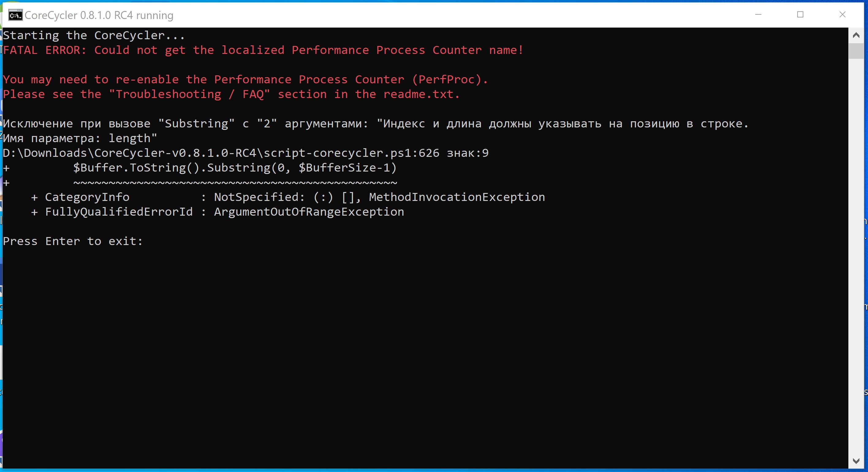Click the vertical scrollbar thumb

click(856, 51)
